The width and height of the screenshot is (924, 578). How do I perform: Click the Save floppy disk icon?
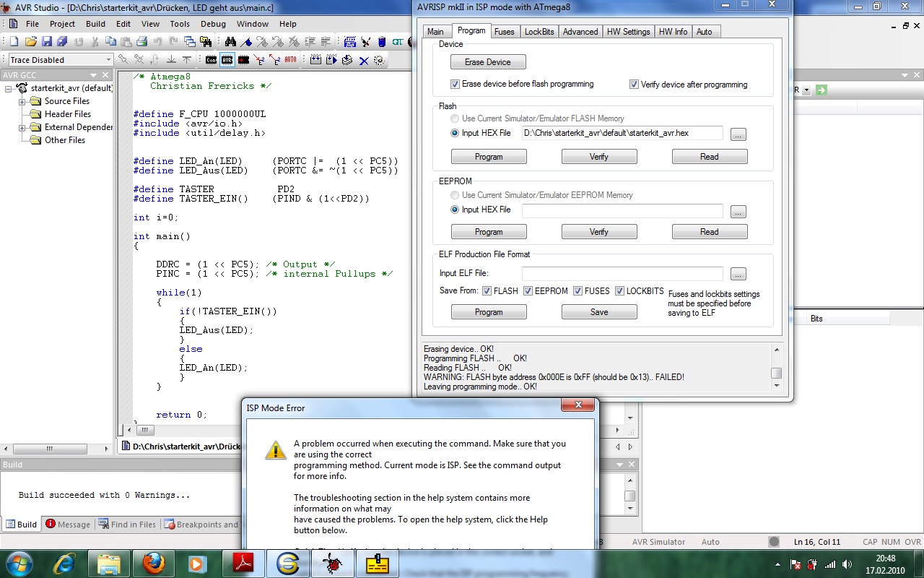pyautogui.click(x=46, y=42)
